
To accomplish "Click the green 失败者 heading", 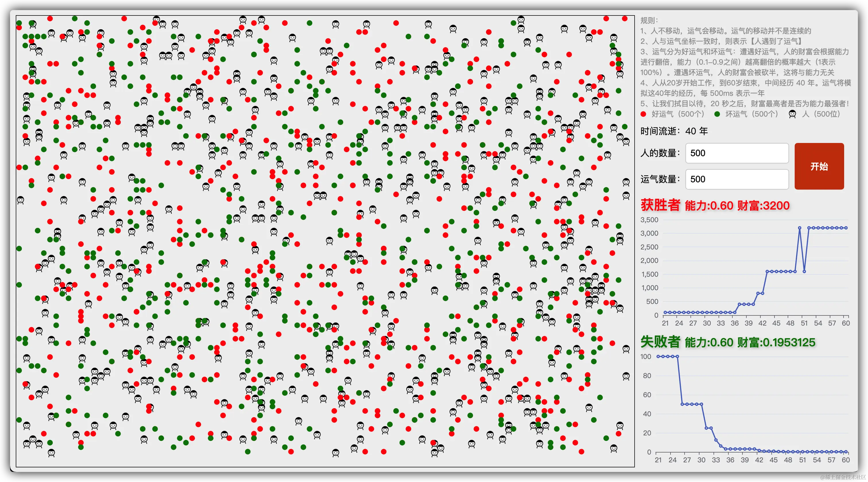I will (x=660, y=342).
